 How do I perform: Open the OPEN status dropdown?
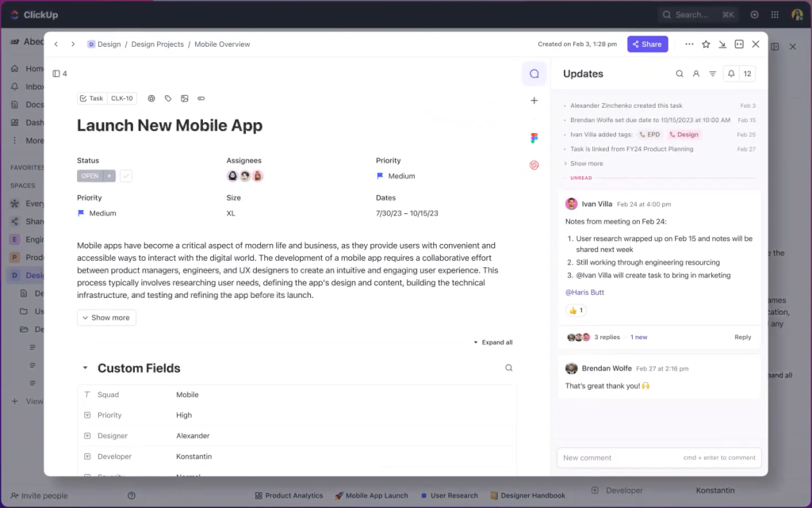pyautogui.click(x=90, y=176)
